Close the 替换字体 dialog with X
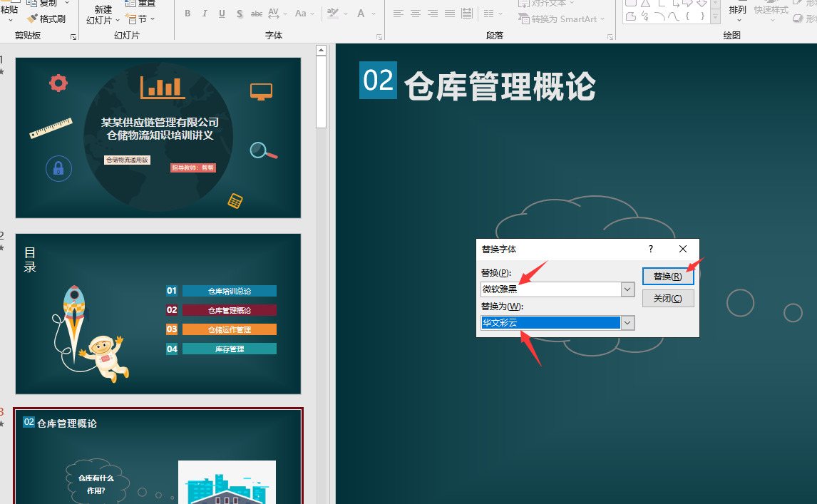The image size is (817, 504). [x=683, y=249]
